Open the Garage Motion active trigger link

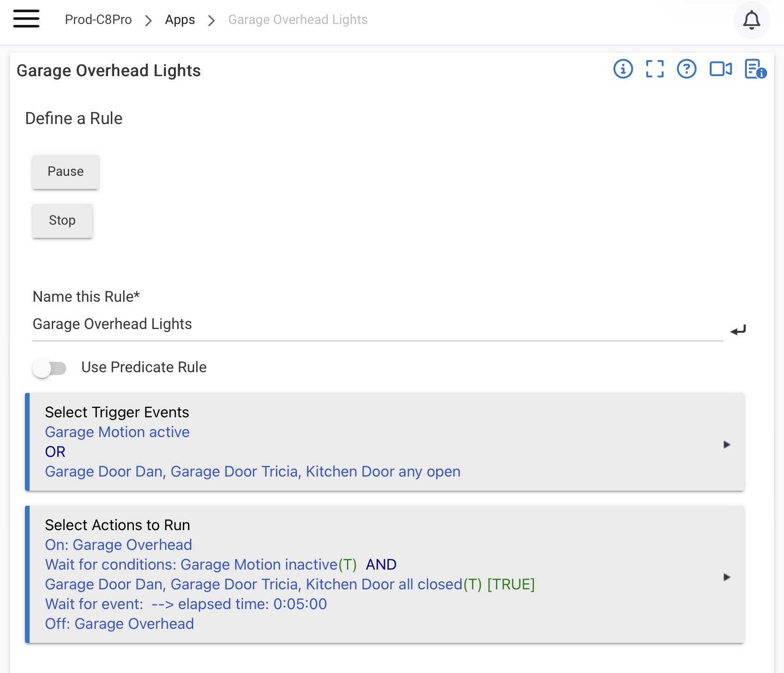[x=117, y=432]
